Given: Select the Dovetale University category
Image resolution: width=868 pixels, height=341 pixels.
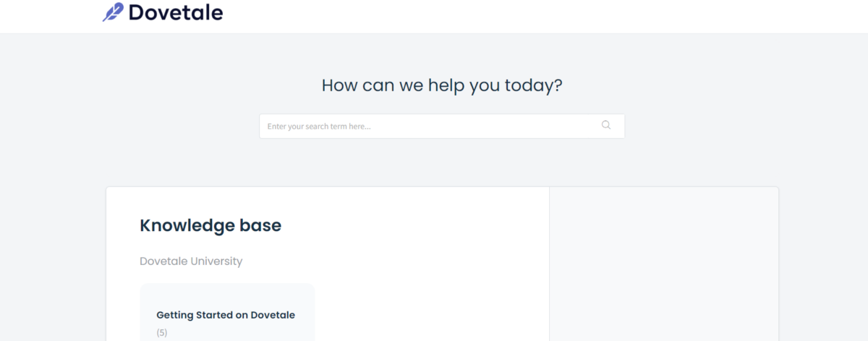Looking at the screenshot, I should [191, 261].
